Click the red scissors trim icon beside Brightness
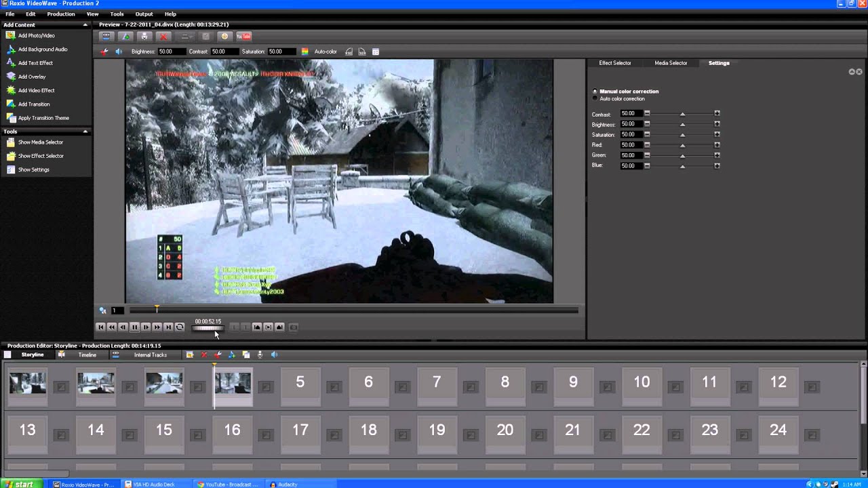Image resolution: width=868 pixels, height=488 pixels. coord(104,52)
